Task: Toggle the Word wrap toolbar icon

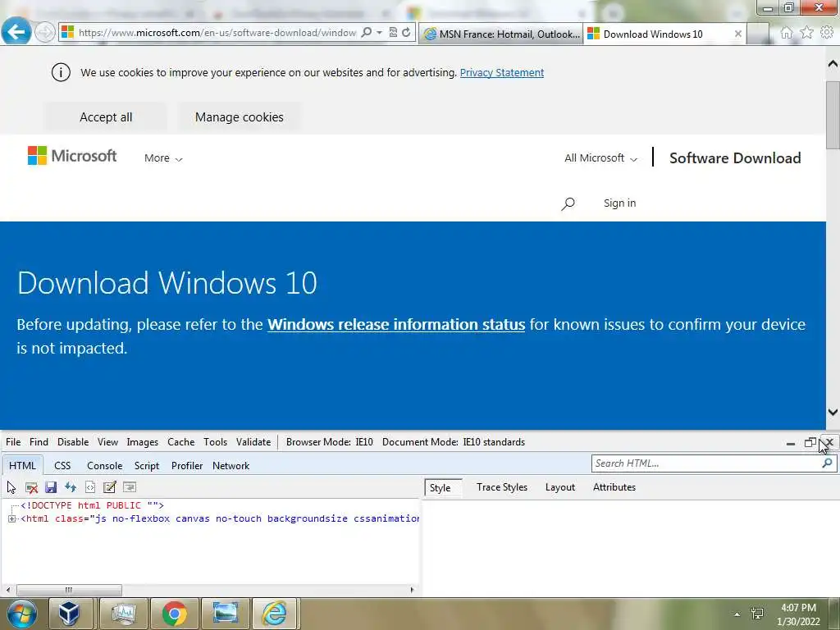Action: [130, 487]
